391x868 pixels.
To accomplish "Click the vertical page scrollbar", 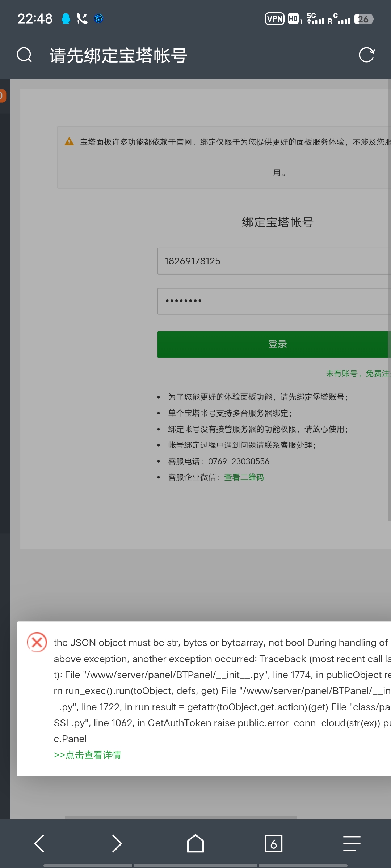I will 389,300.
